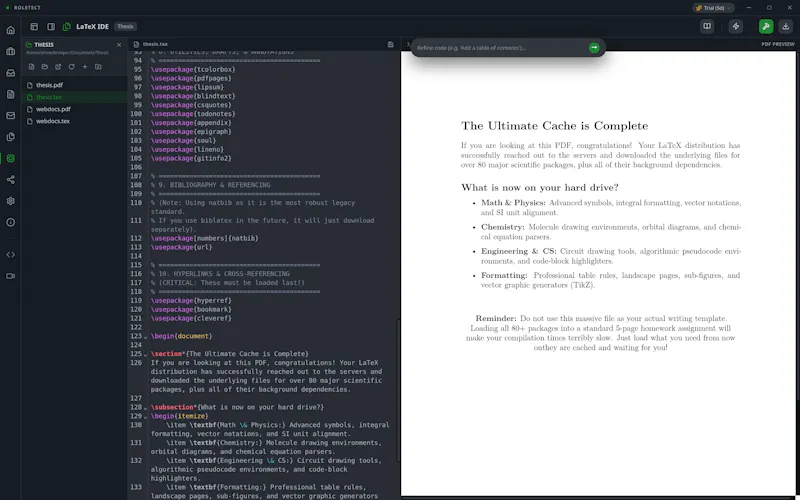Open the settings gear in sidebar

[x=11, y=201]
